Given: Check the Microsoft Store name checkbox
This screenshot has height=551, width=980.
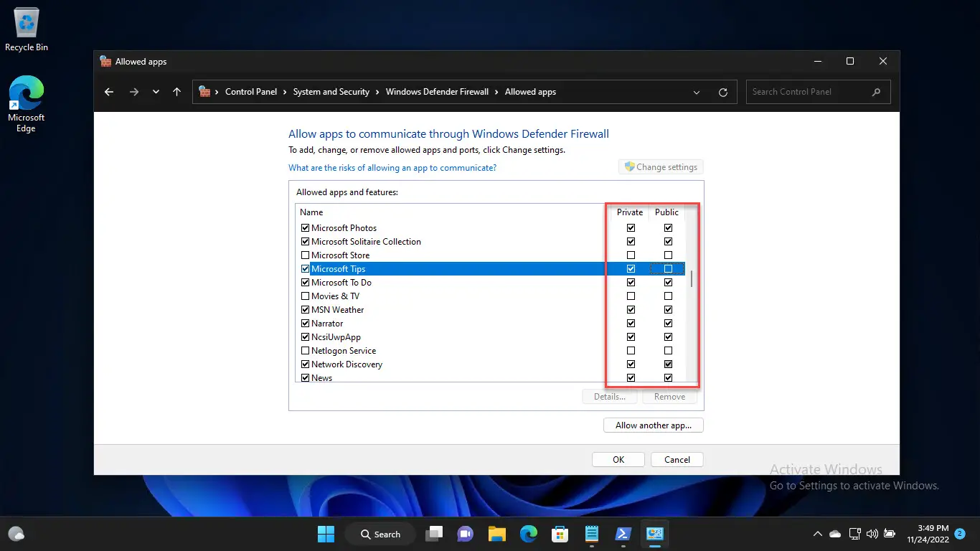Looking at the screenshot, I should point(306,255).
